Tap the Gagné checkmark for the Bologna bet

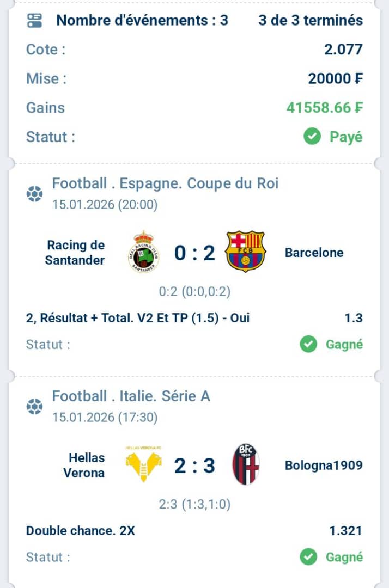coord(308,556)
